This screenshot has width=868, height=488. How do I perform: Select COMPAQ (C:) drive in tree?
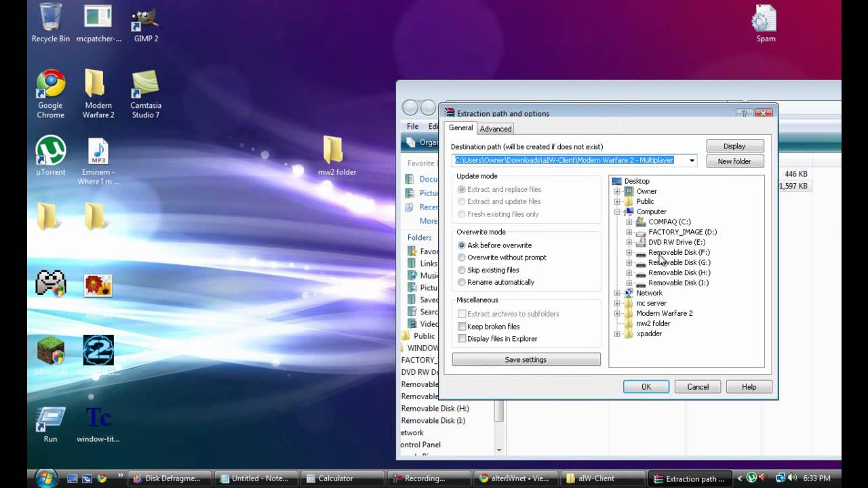[x=669, y=222]
